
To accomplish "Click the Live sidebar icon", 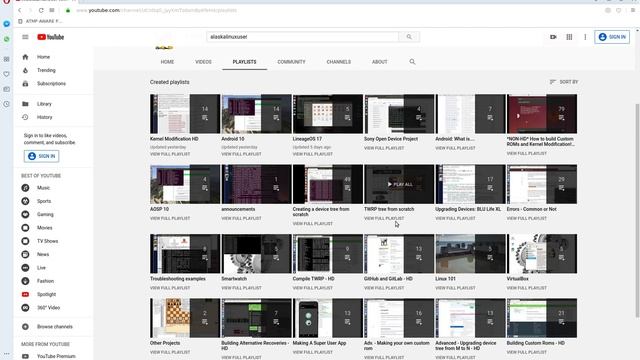I will tap(25, 268).
